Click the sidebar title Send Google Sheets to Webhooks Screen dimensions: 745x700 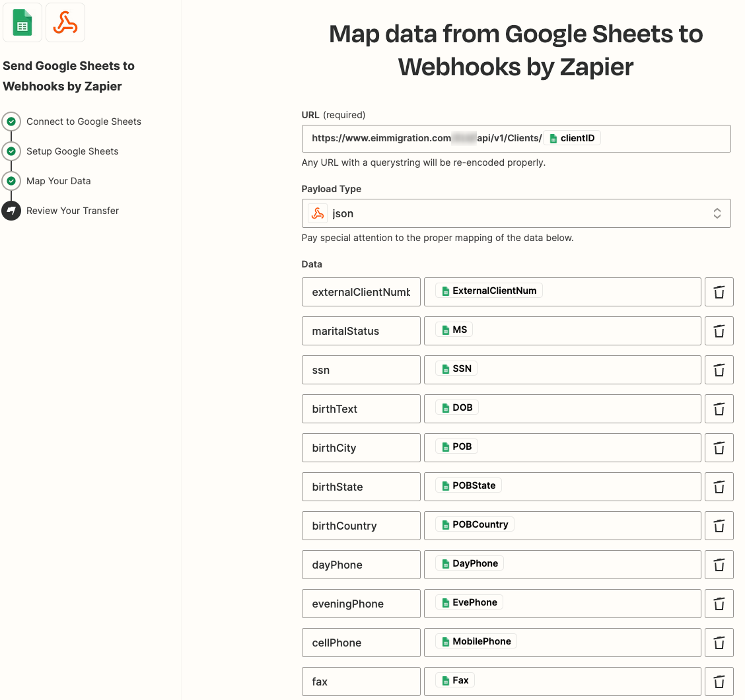[x=69, y=76]
